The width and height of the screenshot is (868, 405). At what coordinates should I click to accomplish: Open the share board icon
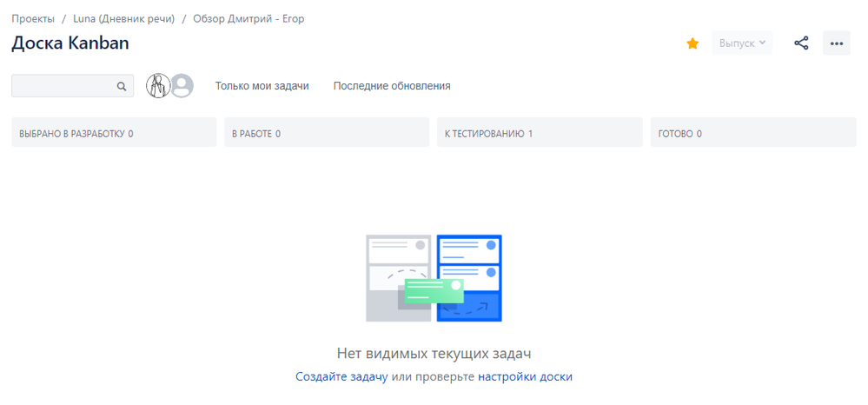[801, 43]
